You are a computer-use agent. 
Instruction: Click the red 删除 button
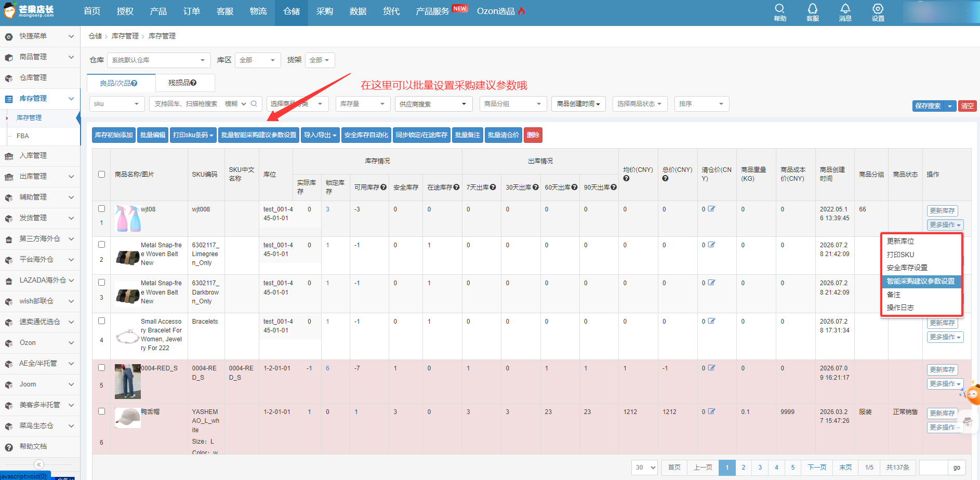pos(533,135)
